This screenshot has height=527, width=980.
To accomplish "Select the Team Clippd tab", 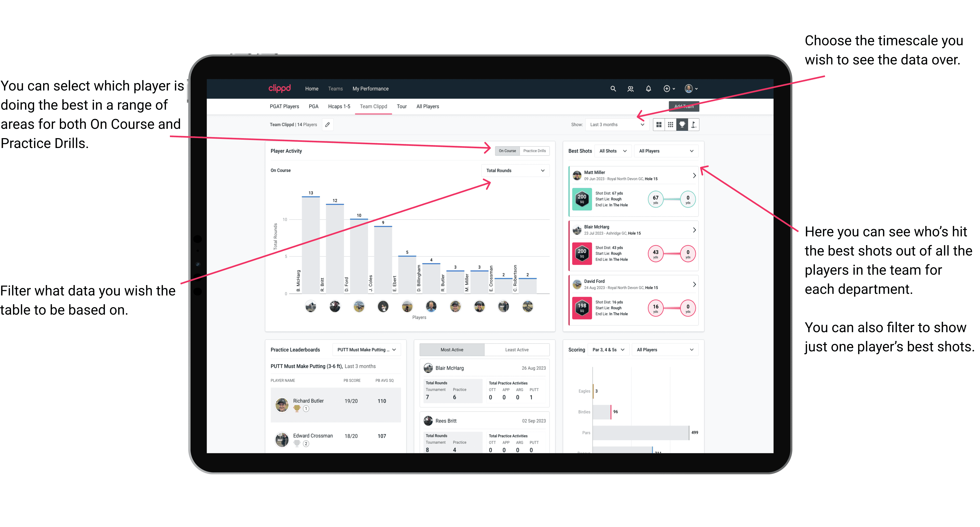I will click(374, 108).
